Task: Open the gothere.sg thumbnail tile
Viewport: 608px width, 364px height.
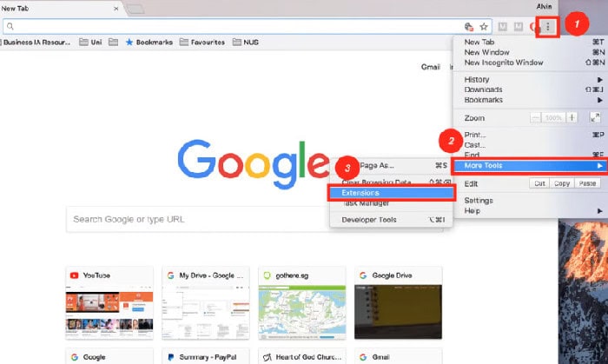Action: point(301,302)
